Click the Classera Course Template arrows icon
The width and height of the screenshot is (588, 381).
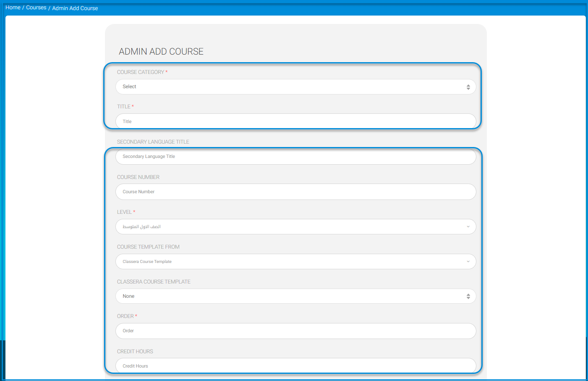click(468, 296)
